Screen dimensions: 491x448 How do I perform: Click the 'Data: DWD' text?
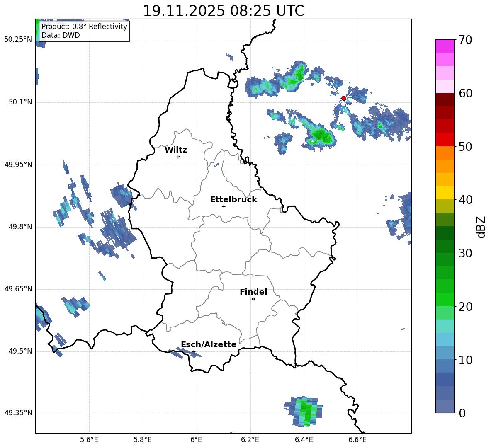(61, 35)
